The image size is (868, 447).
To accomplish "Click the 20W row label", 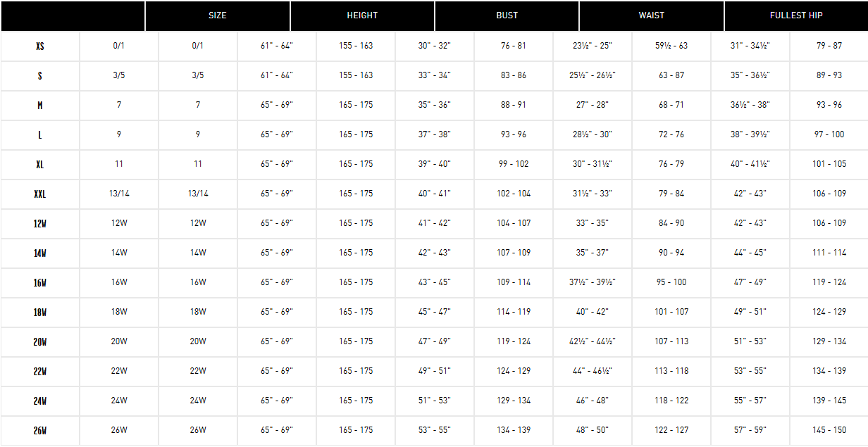I will [x=40, y=341].
